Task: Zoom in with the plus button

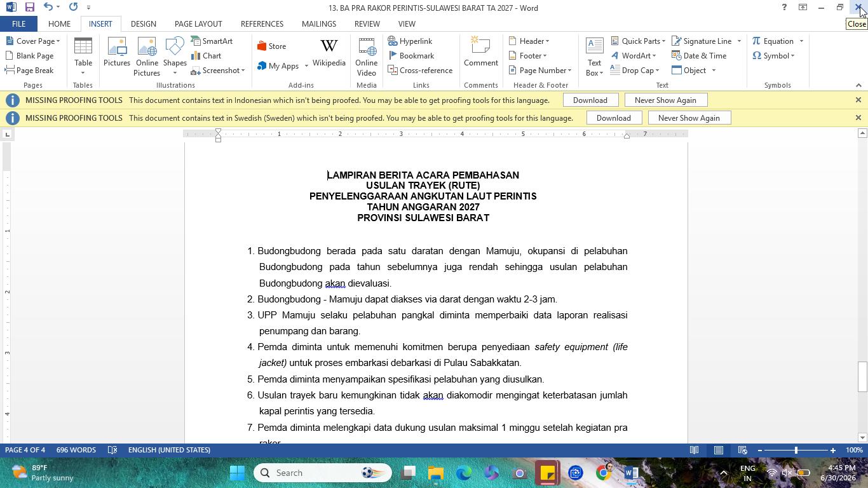Action: coord(833,450)
